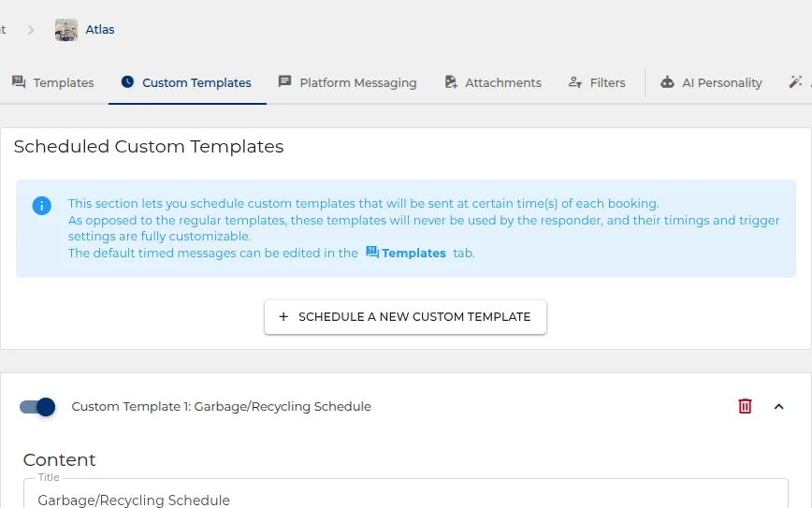Collapse Custom Template 1 panel
This screenshot has width=812, height=508.
(x=779, y=407)
